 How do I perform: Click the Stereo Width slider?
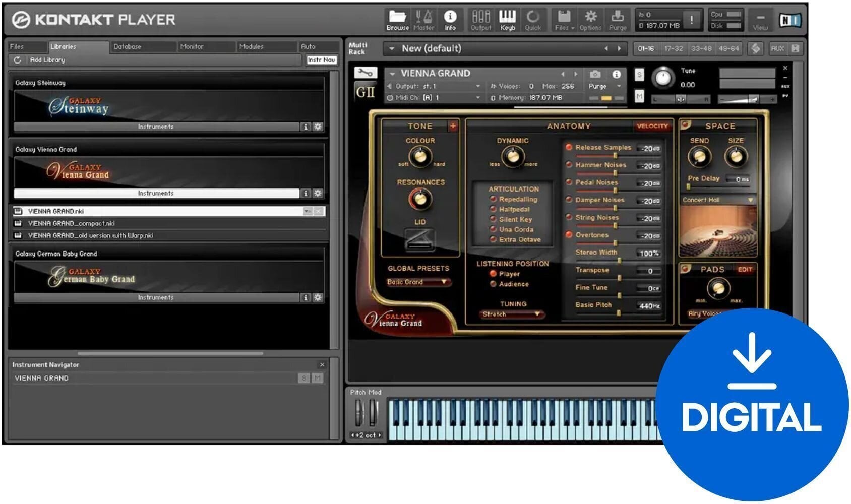(x=619, y=260)
